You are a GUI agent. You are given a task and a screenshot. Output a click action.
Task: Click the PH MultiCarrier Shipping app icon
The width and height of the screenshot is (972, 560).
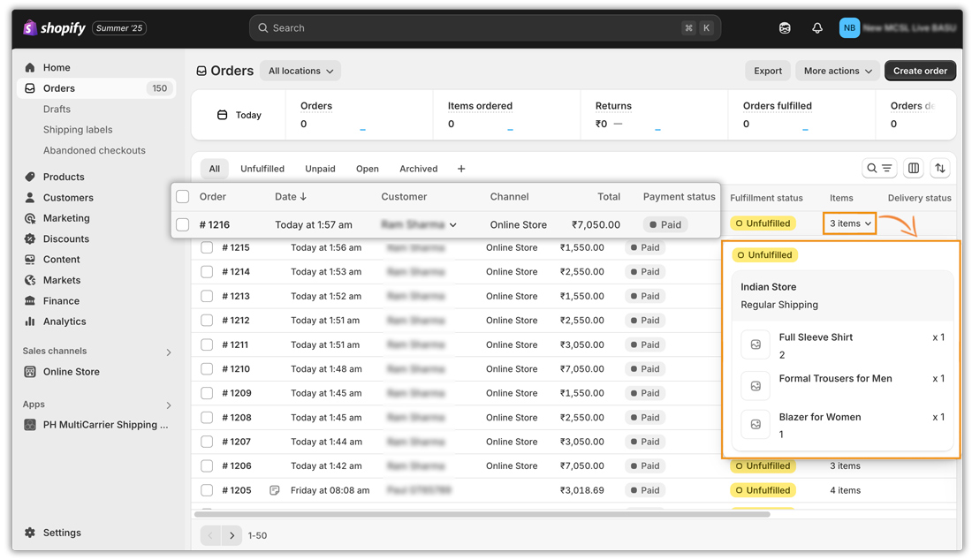coord(30,424)
